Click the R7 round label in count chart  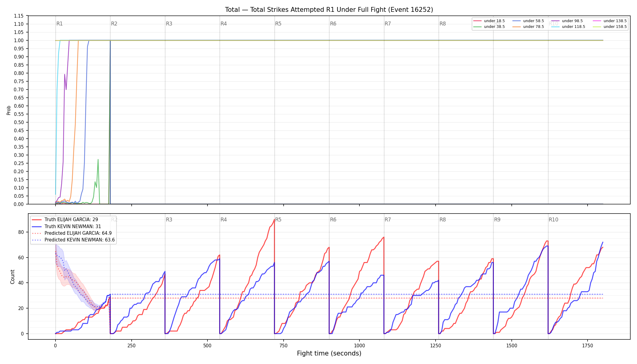[x=388, y=220]
